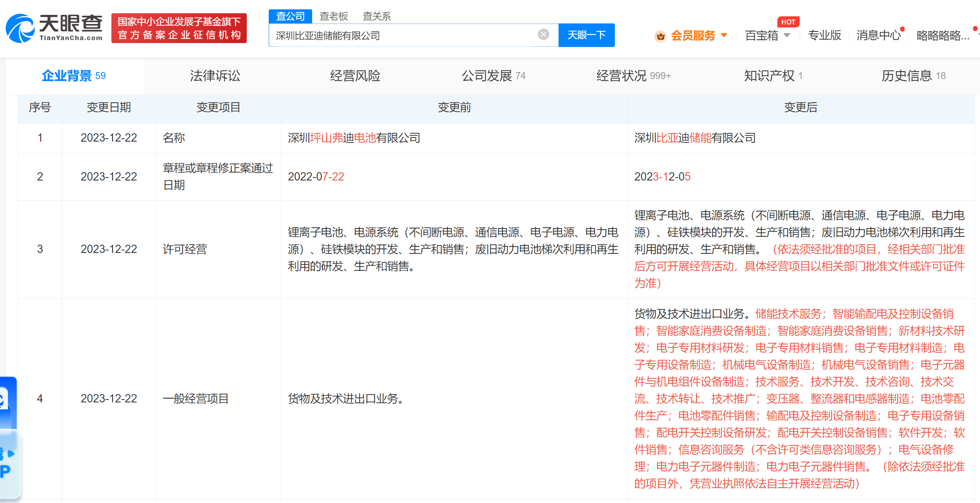
Task: Switch to the 查老板 search tab
Action: pos(333,16)
